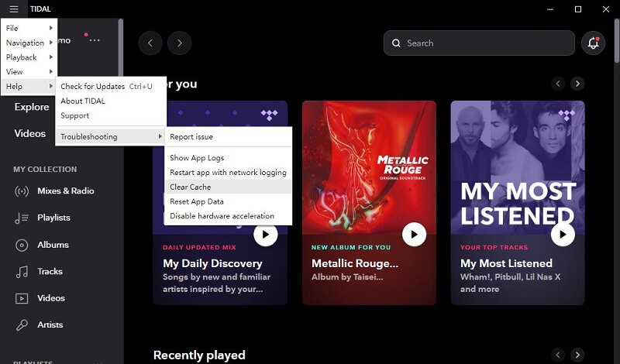Show previous items in Recently played
620x364 pixels.
[x=558, y=355]
